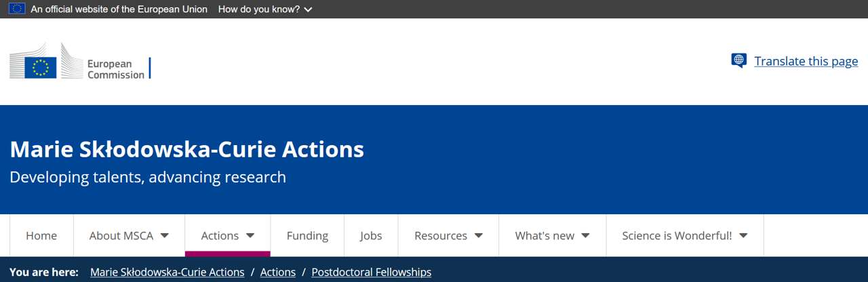Open the Postdoctoral Fellowships breadcrumb link
Screen dimensions: 868x282
pyautogui.click(x=371, y=272)
